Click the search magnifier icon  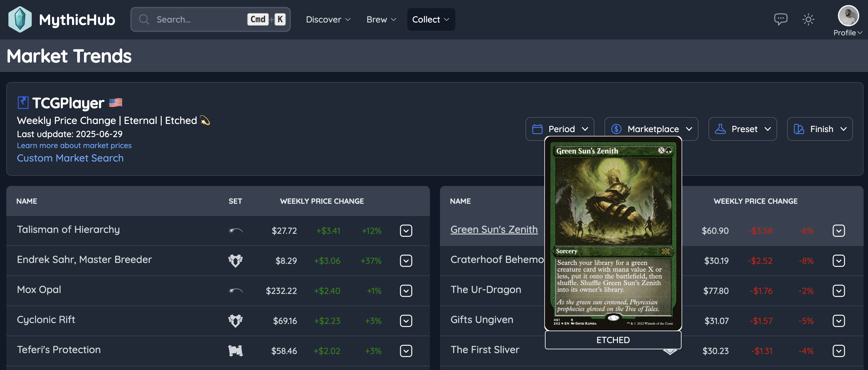click(144, 19)
